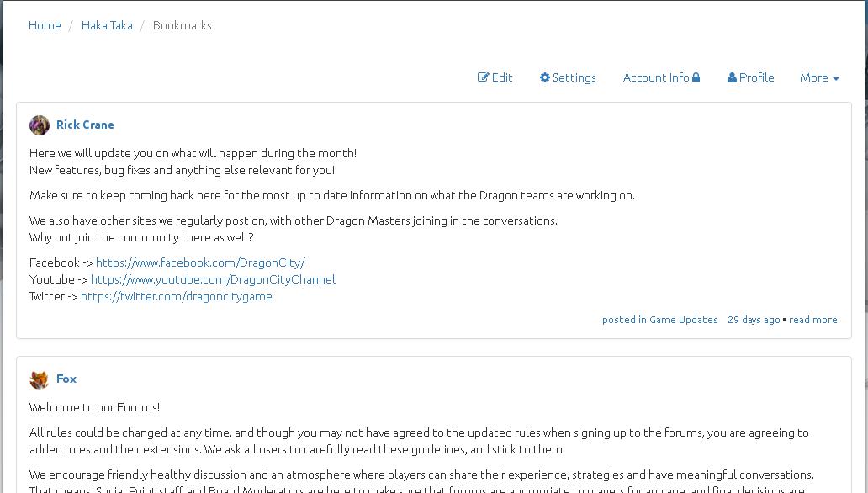Screen dimensions: 868x493
Task: Open Fox's avatar image
Action: tap(40, 379)
